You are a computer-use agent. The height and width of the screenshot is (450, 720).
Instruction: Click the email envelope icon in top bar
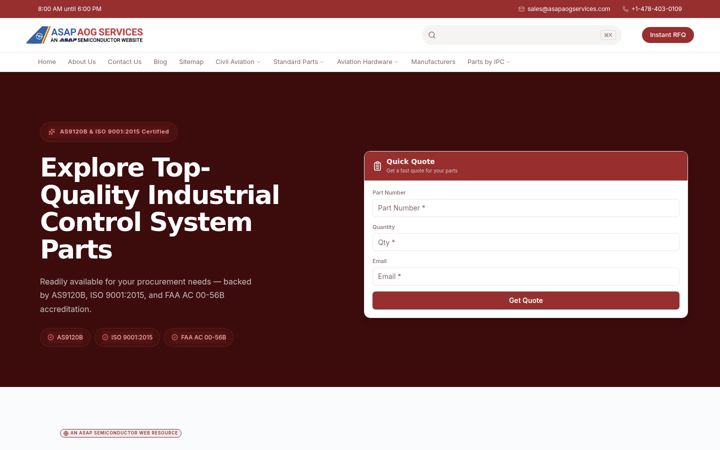coord(521,9)
